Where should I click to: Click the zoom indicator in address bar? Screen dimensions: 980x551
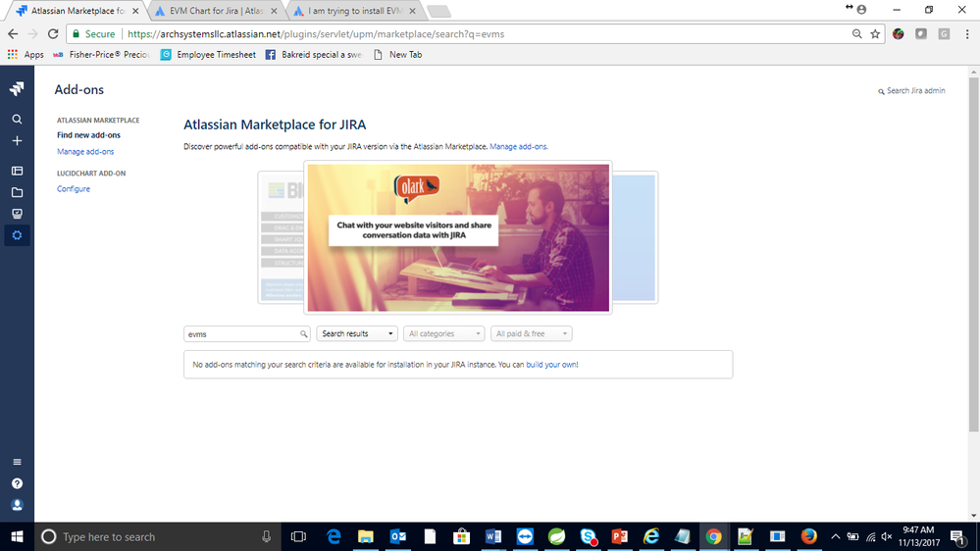pyautogui.click(x=856, y=34)
